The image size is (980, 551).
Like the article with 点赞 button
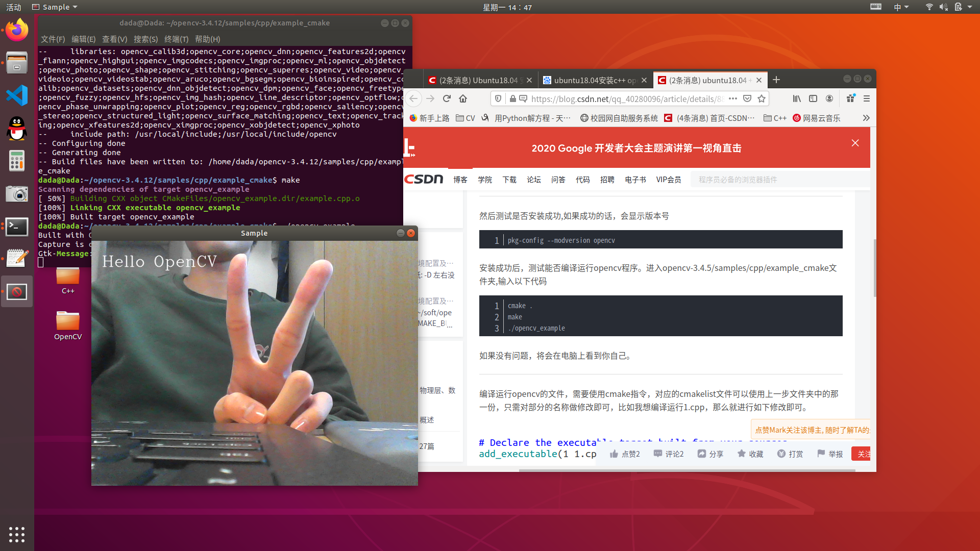click(x=625, y=454)
